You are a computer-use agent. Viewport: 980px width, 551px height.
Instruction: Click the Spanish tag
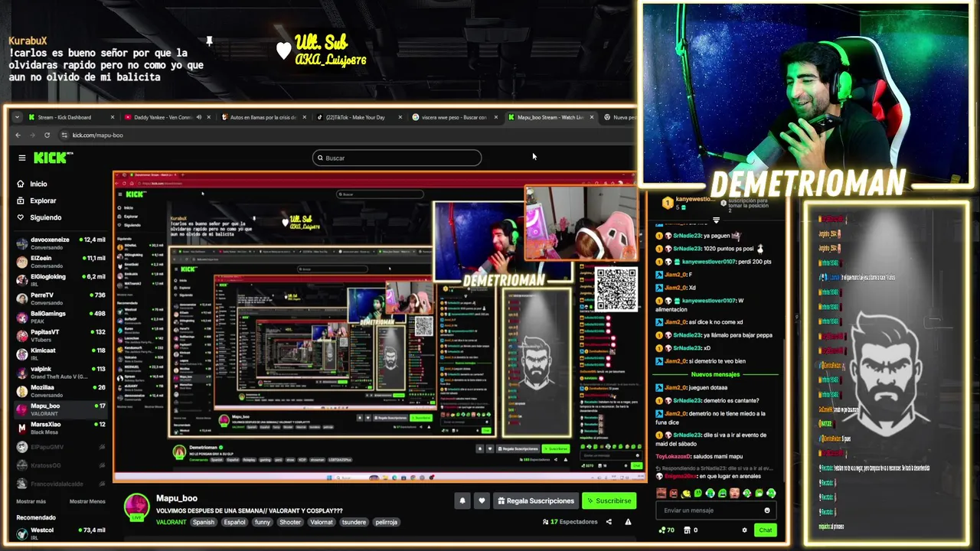pos(204,522)
